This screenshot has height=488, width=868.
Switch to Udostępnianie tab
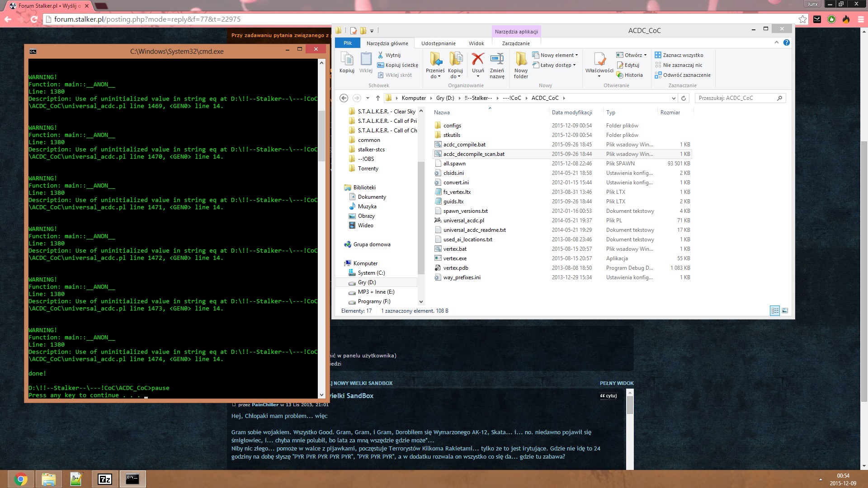tap(438, 43)
